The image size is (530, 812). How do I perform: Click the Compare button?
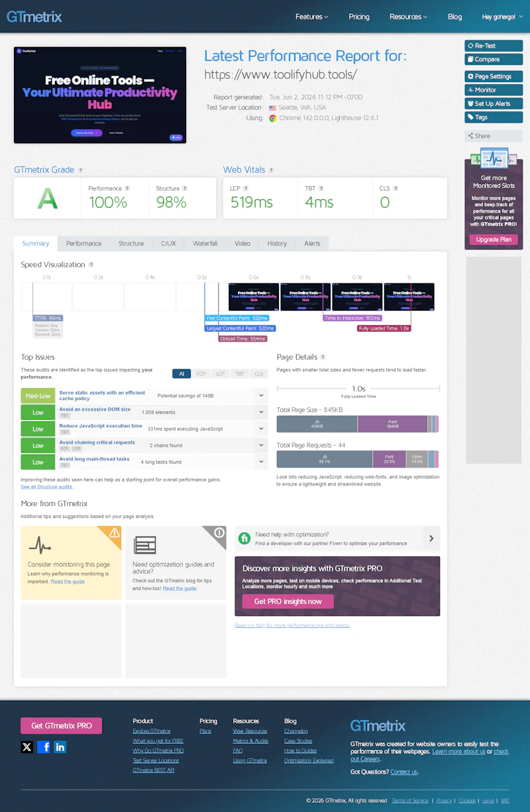point(494,60)
